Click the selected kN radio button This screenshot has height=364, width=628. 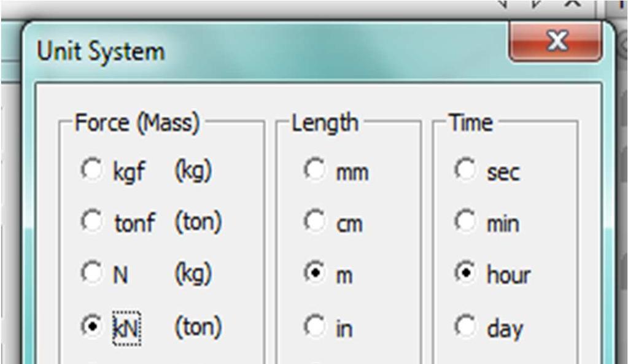(91, 327)
